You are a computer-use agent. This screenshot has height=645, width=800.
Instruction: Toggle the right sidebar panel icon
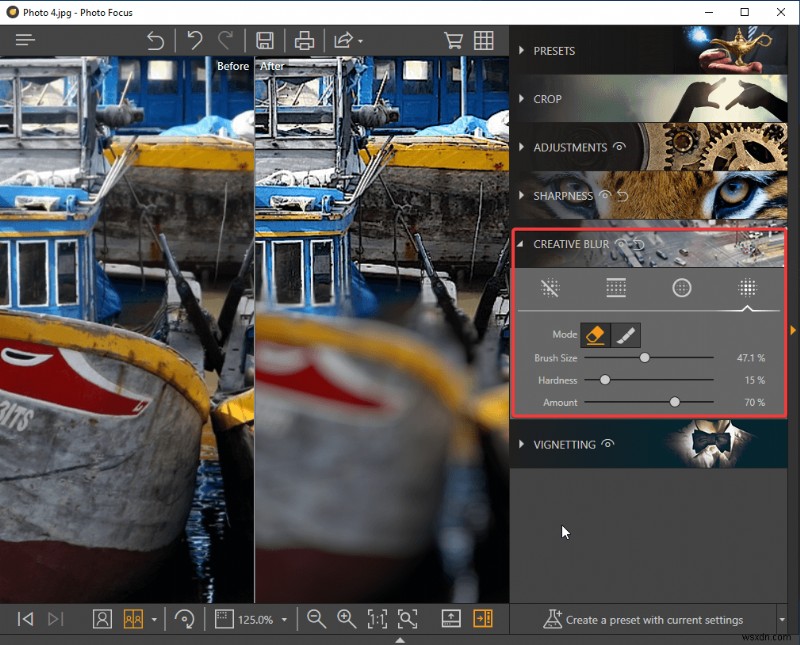coord(483,619)
